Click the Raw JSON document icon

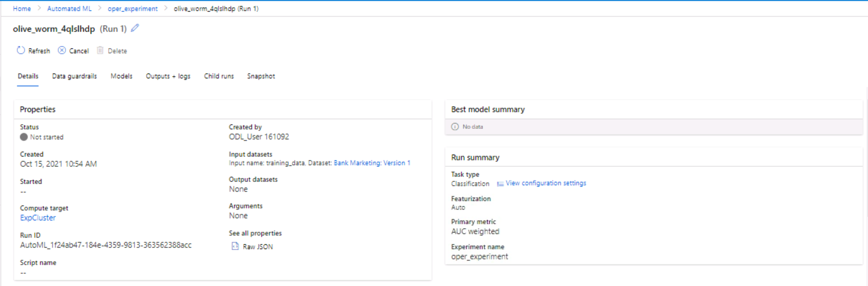tap(235, 246)
